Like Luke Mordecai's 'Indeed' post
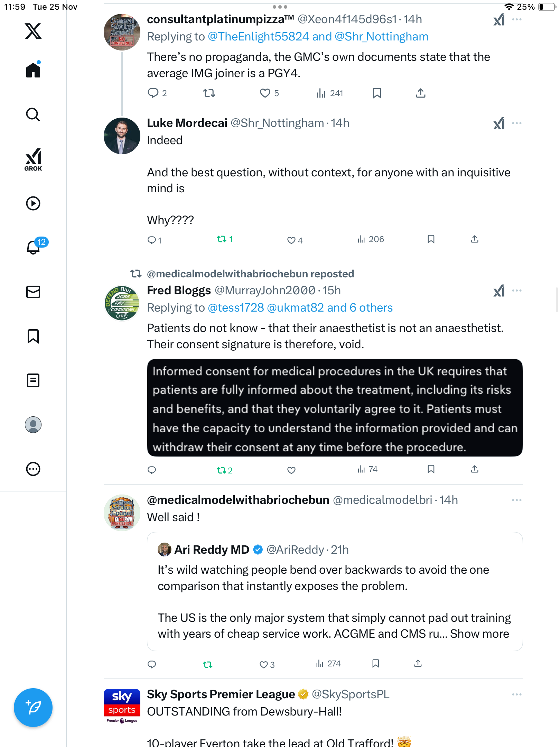This screenshot has height=747, width=560. pyautogui.click(x=291, y=240)
